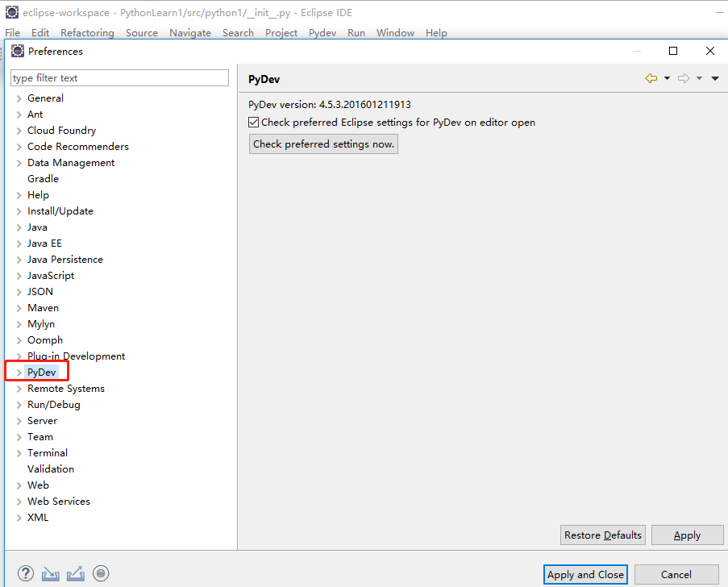This screenshot has width=728, height=587.
Task: Select Web tree item
Action: point(38,485)
